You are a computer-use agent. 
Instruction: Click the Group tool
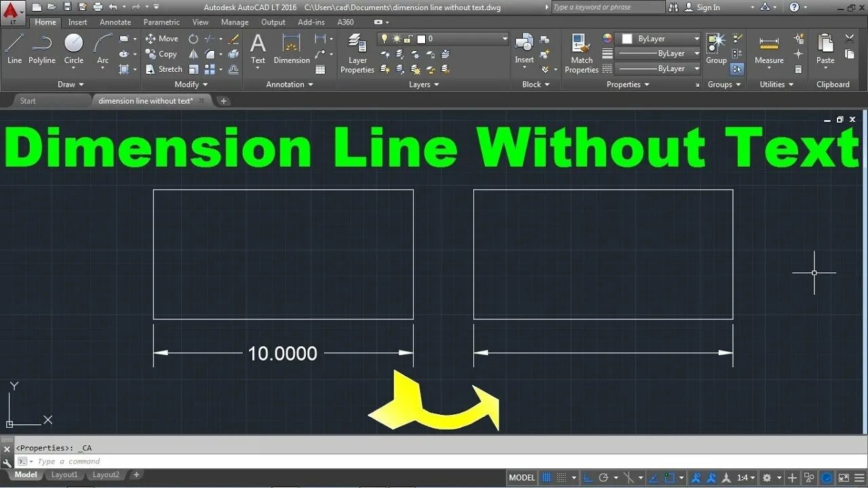716,49
